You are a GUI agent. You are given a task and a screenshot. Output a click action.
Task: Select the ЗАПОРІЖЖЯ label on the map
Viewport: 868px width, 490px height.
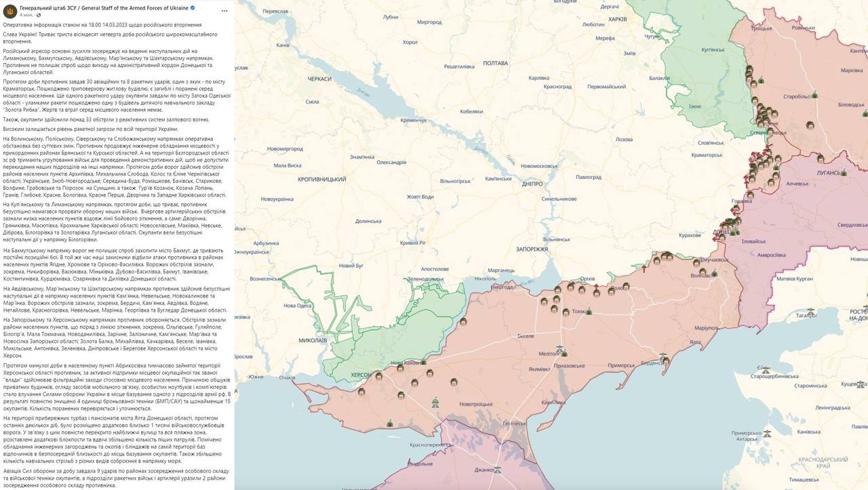click(x=534, y=249)
